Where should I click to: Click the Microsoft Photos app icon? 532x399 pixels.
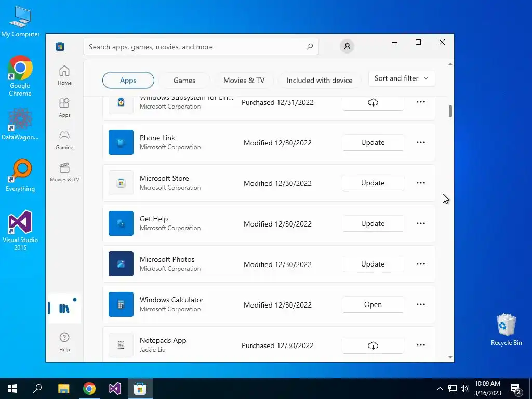point(121,264)
